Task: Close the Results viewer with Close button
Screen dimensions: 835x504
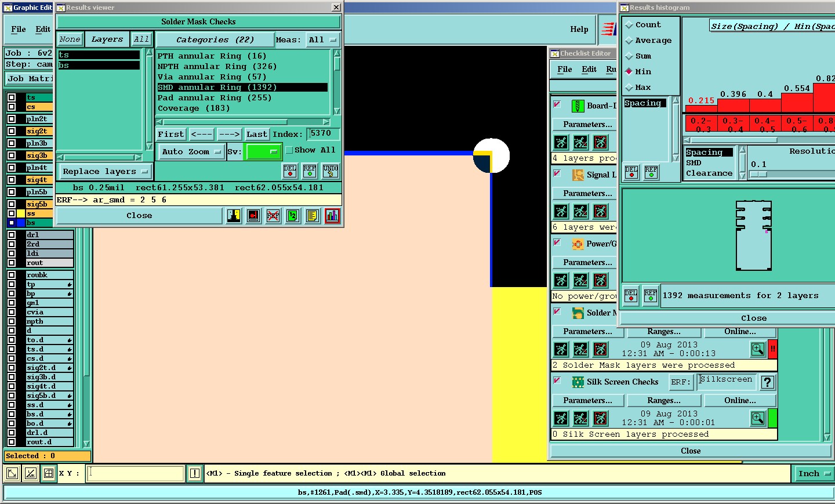Action: 139,216
